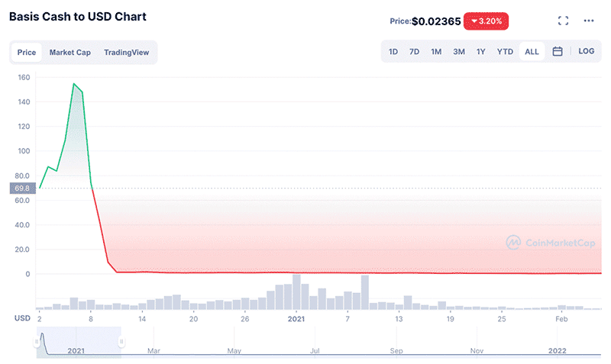The width and height of the screenshot is (611, 364).
Task: Select the 1D time range
Action: tap(393, 51)
